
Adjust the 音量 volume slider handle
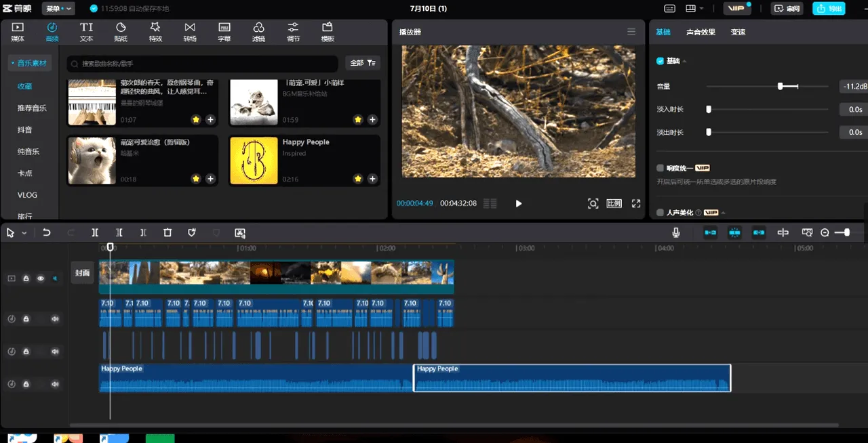pos(781,86)
